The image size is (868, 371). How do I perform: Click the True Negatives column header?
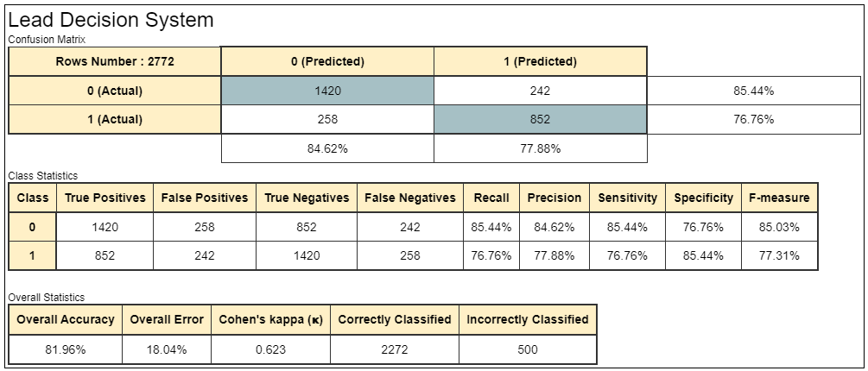[307, 198]
